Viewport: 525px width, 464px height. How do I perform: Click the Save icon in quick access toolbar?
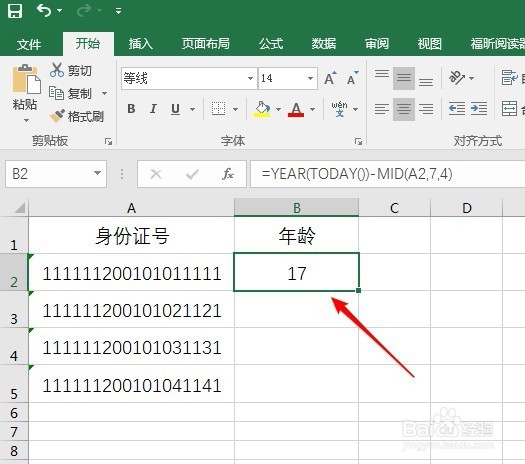pyautogui.click(x=15, y=11)
